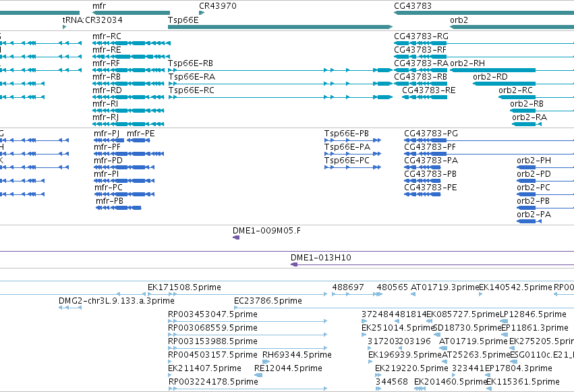
Task: Click the Tsp66E-PC protein label
Action: (347, 161)
